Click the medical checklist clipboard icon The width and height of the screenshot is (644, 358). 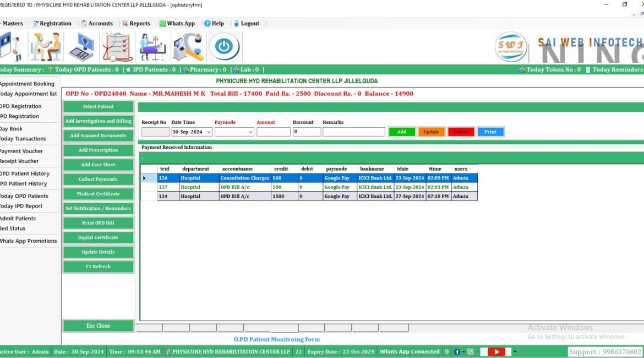coord(117,46)
